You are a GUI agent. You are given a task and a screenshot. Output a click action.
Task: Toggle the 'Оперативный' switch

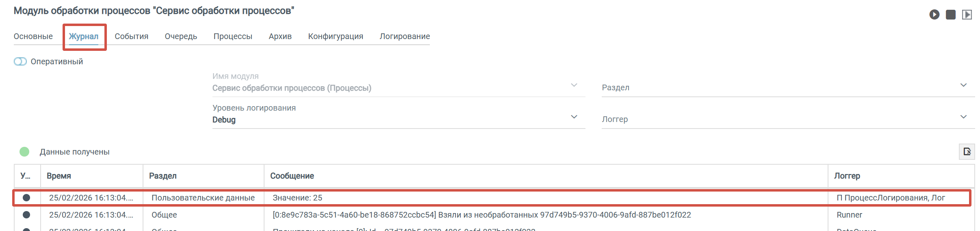[20, 61]
